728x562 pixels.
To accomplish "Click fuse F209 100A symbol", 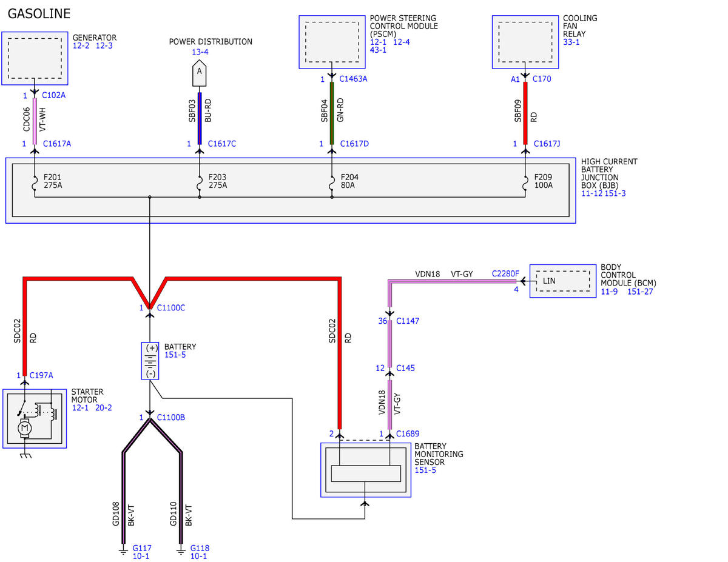I will click(525, 182).
